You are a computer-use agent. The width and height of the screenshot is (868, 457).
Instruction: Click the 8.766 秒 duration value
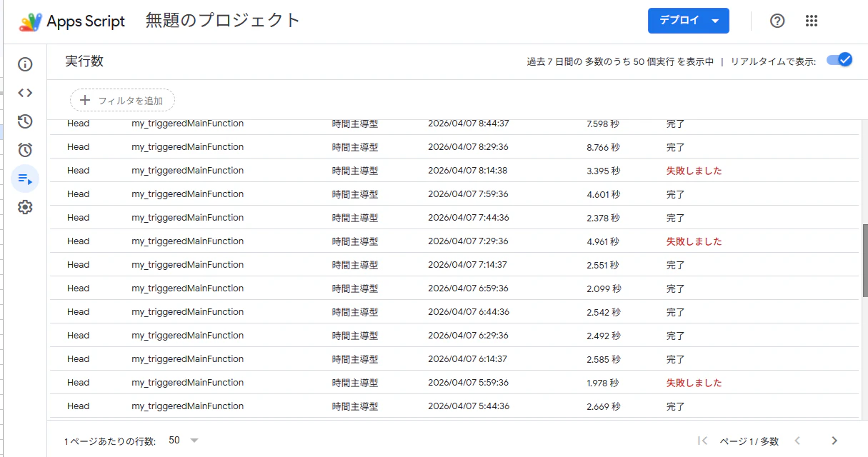(x=603, y=147)
